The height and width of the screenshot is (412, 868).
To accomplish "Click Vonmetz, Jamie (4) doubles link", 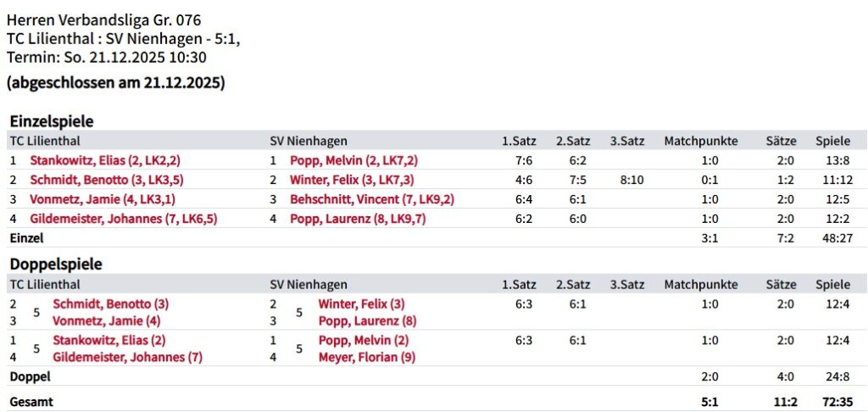I will (x=106, y=321).
